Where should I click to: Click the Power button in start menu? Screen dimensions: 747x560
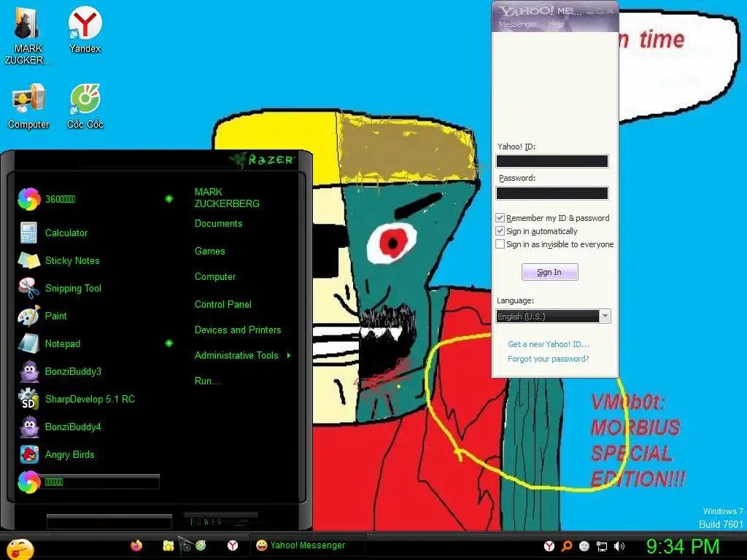pos(220,521)
